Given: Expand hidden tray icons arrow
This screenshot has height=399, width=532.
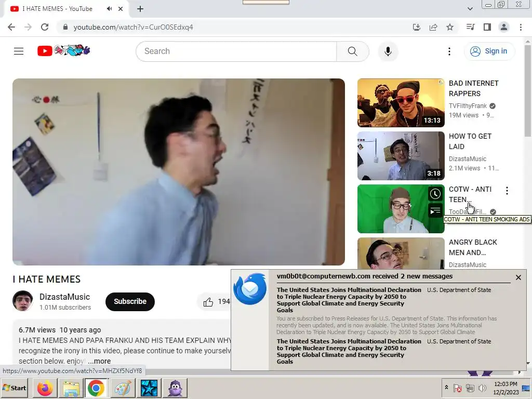Looking at the screenshot, I should (x=446, y=388).
